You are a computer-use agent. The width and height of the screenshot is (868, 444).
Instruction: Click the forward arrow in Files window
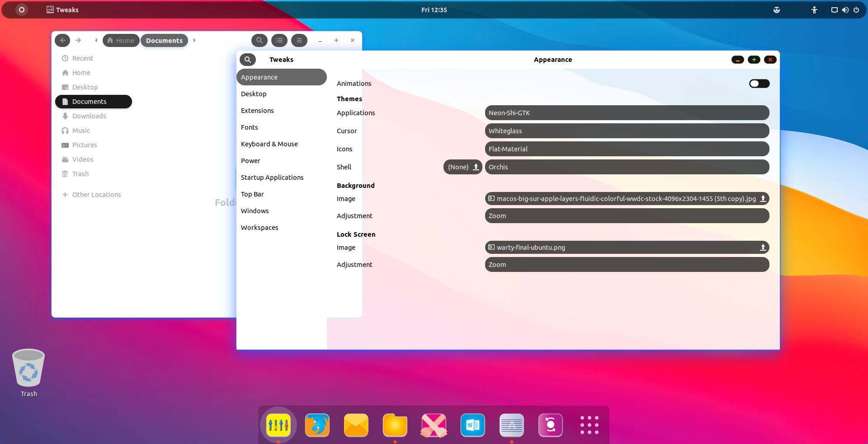point(78,40)
